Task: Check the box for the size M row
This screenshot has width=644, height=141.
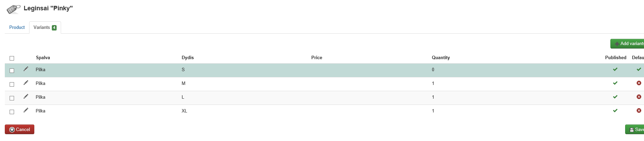Action: pos(12,84)
